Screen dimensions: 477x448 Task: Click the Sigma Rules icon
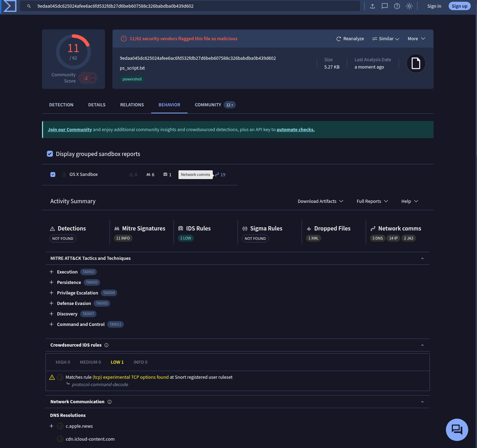tap(245, 229)
